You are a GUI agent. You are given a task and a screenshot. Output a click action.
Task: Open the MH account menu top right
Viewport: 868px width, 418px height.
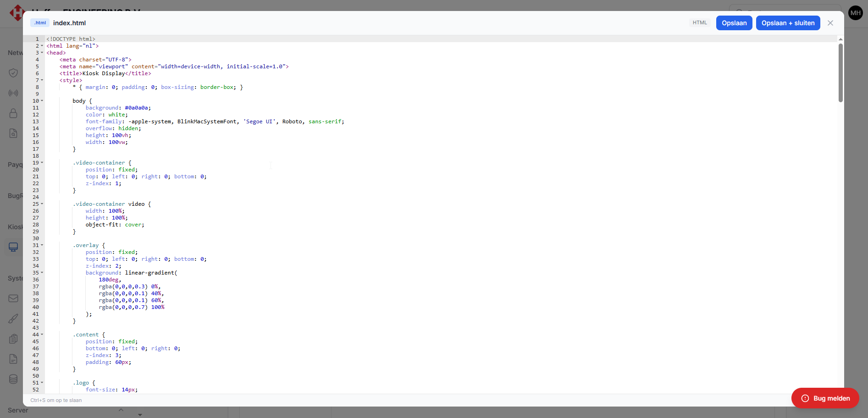855,12
